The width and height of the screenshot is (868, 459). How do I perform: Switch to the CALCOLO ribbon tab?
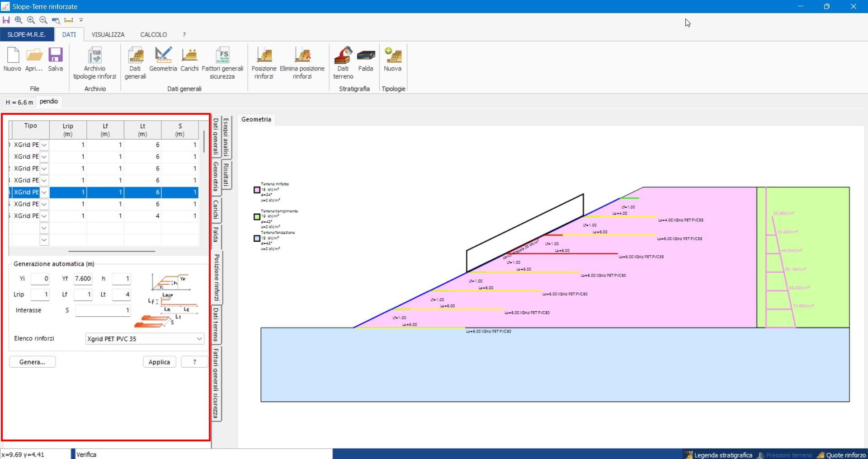coord(153,34)
